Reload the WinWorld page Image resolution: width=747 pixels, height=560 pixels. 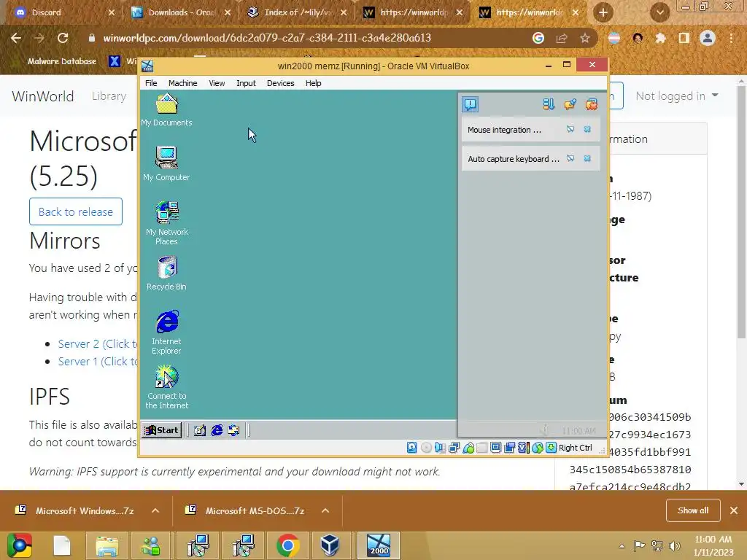[63, 38]
